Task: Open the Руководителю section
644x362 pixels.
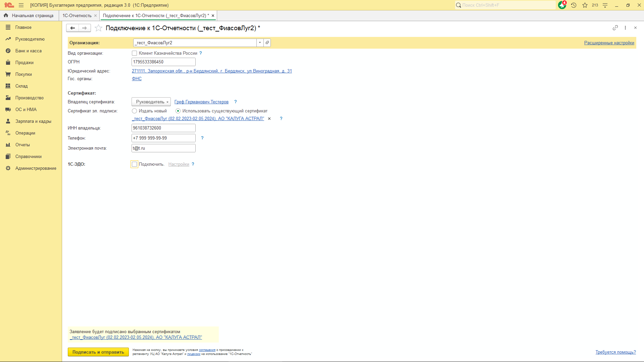Action: tap(31, 39)
